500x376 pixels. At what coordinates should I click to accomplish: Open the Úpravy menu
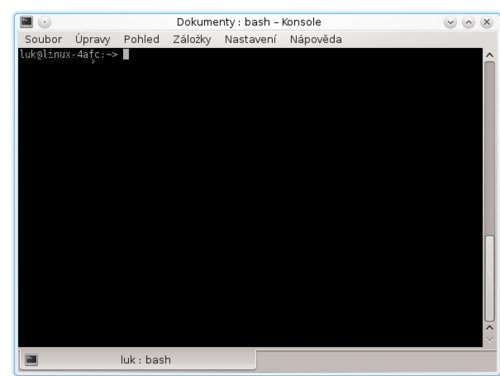[92, 39]
